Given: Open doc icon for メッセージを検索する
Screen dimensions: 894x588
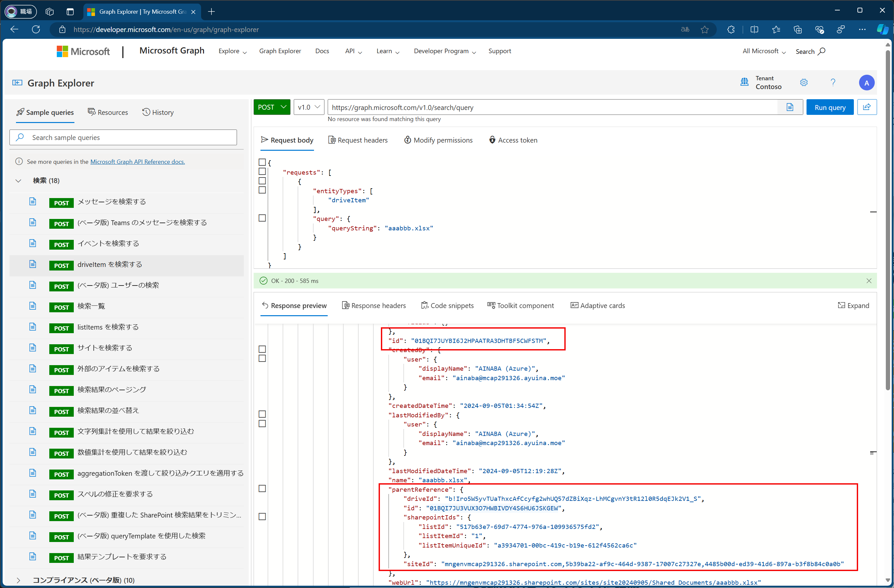Looking at the screenshot, I should (33, 202).
